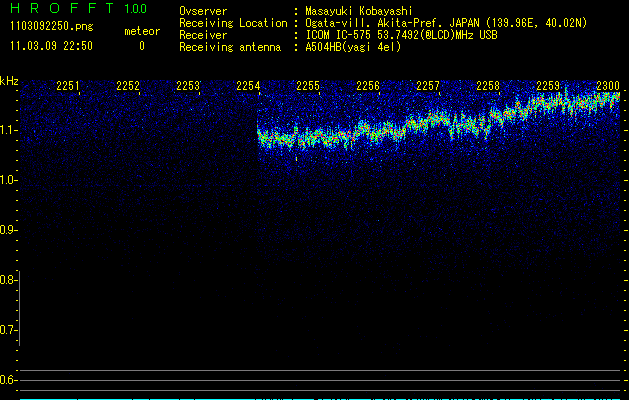Click the 2251 time marker
The image size is (629, 400).
pos(68,86)
